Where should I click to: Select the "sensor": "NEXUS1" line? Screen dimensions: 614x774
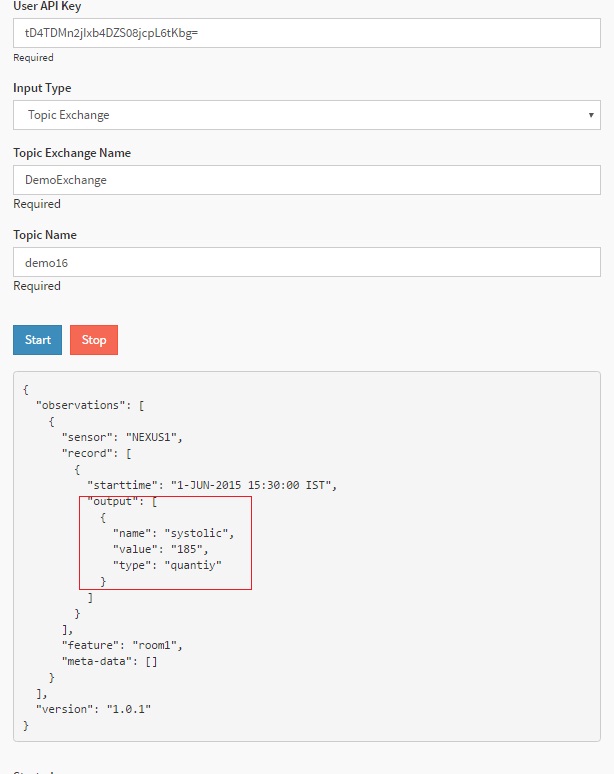click(x=122, y=437)
